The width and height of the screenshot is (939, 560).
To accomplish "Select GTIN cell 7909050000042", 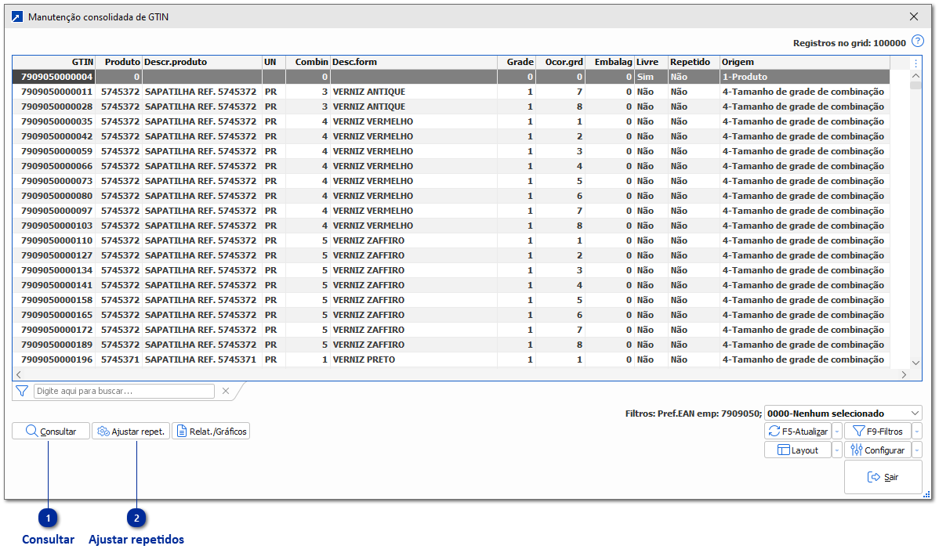I will point(54,136).
